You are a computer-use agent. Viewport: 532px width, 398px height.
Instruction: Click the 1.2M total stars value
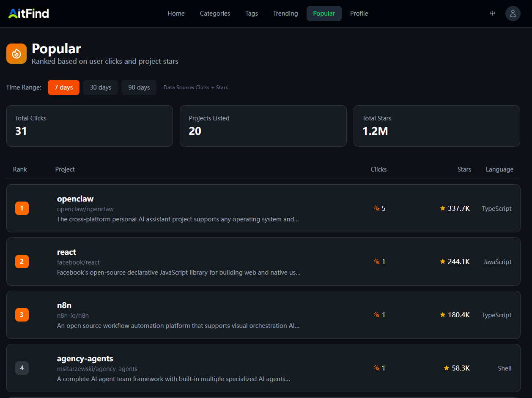[x=375, y=131]
